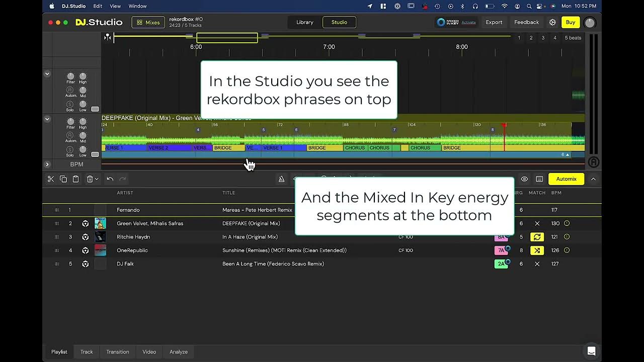Image resolution: width=644 pixels, height=362 pixels.
Task: Open the Video bottom tab
Action: [149, 352]
